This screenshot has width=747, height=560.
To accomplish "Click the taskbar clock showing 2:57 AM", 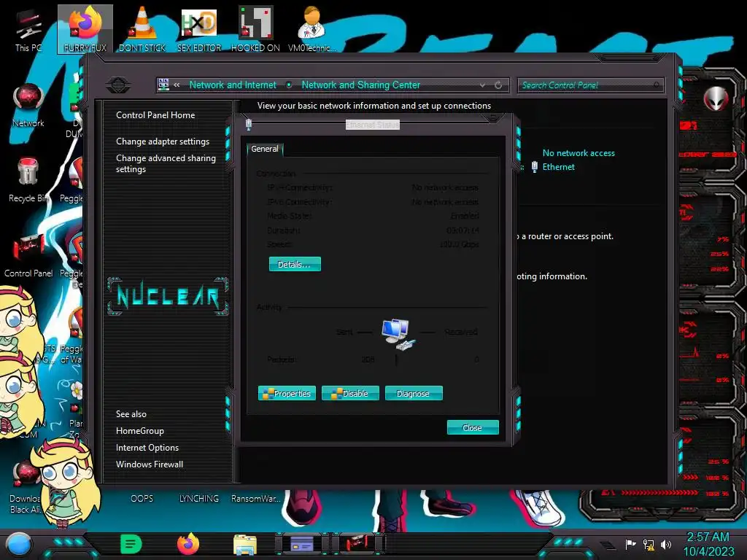I will 708,544.
